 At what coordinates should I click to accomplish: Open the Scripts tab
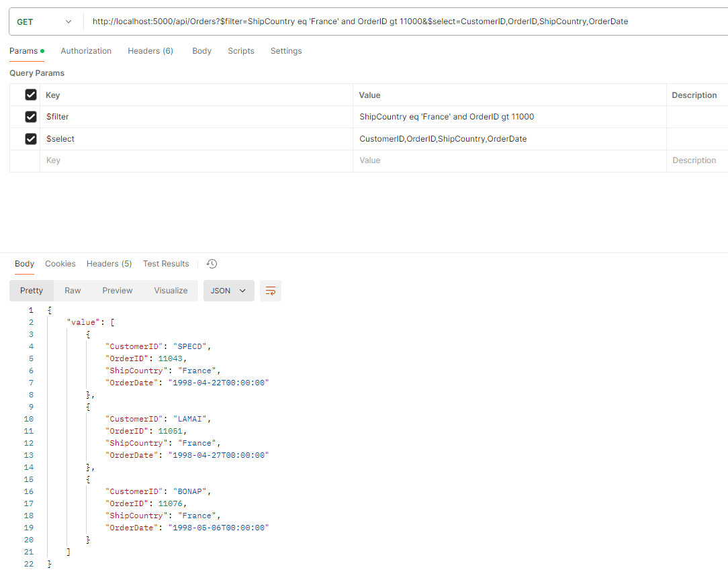(241, 51)
